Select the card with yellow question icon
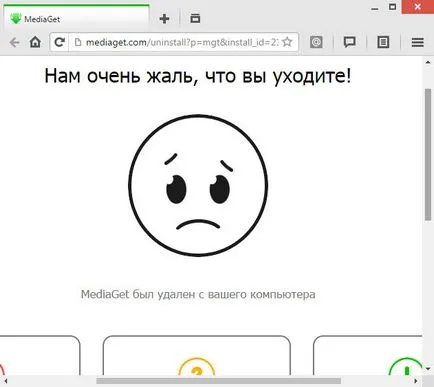The height and width of the screenshot is (387, 434). (x=197, y=355)
